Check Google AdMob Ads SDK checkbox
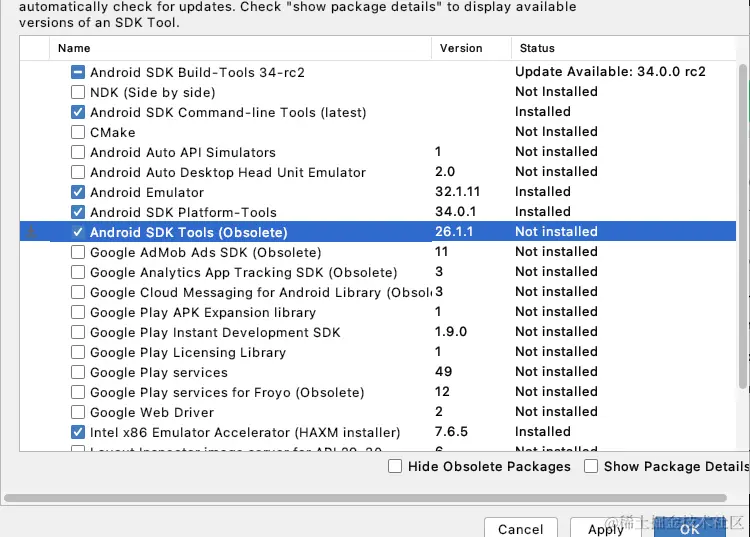Image resolution: width=750 pixels, height=537 pixels. tap(77, 252)
